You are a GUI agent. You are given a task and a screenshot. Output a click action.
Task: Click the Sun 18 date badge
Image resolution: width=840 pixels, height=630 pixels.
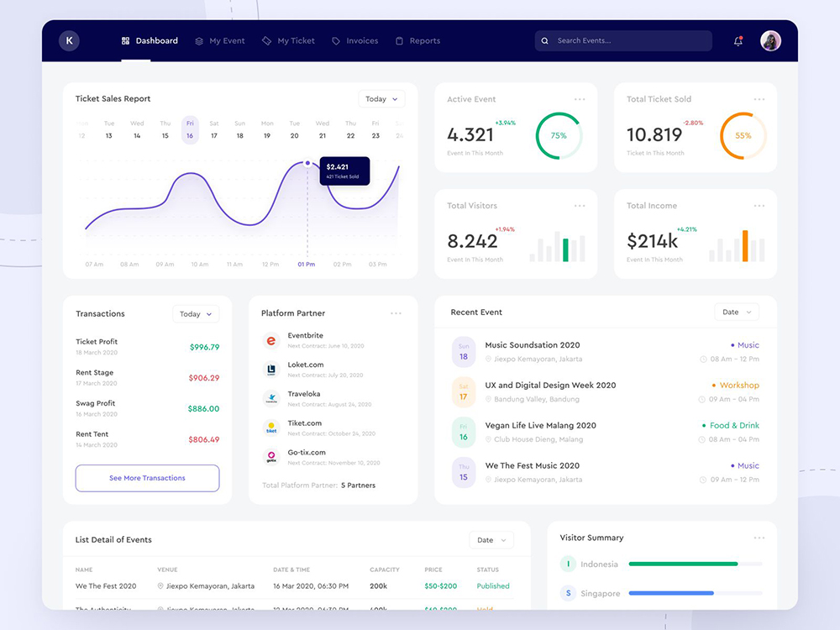464,352
